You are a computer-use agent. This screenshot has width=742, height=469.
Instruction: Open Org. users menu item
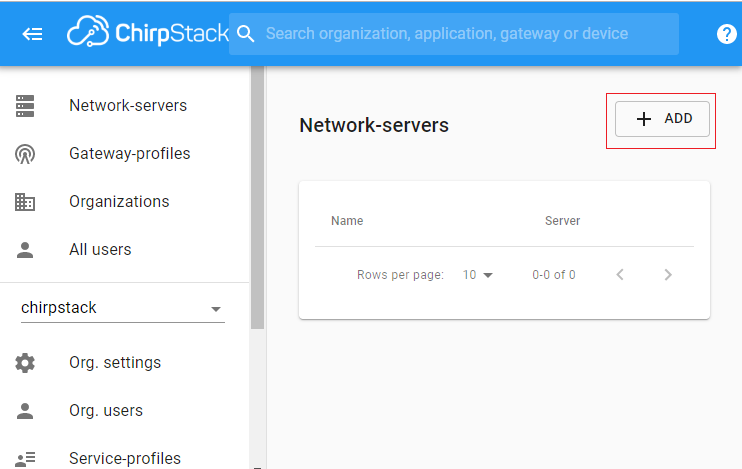106,411
